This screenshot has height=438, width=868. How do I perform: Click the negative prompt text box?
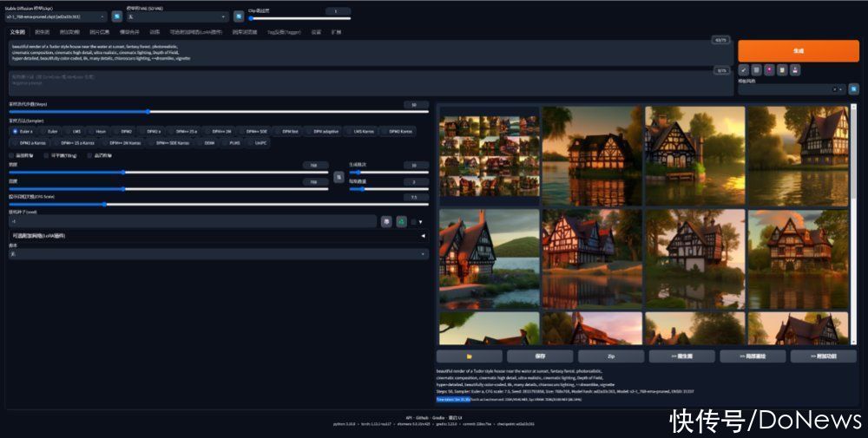pyautogui.click(x=371, y=83)
